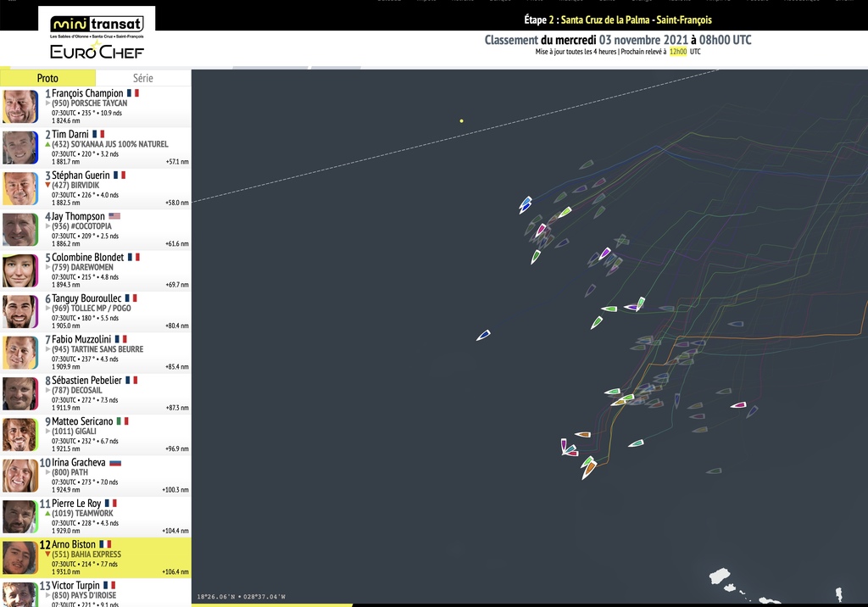Open Tim Darni's skipper photo
Viewport: 868px width, 607px height.
pyautogui.click(x=20, y=148)
